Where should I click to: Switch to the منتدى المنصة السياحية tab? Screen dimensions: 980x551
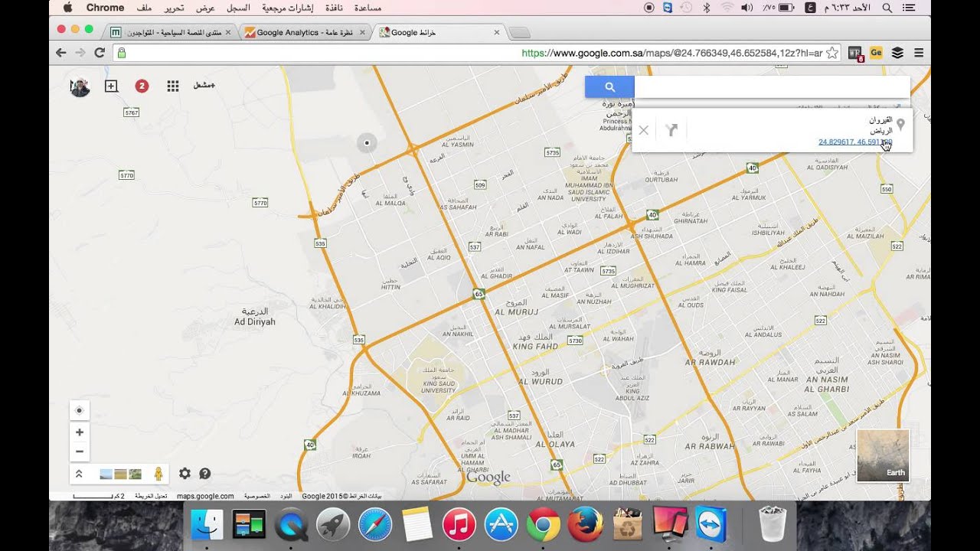click(x=170, y=32)
